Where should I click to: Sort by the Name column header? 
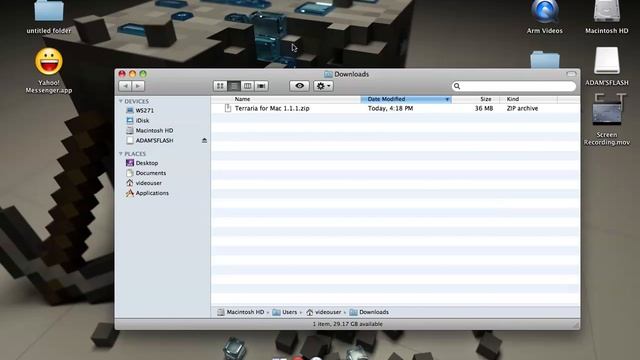click(x=286, y=99)
